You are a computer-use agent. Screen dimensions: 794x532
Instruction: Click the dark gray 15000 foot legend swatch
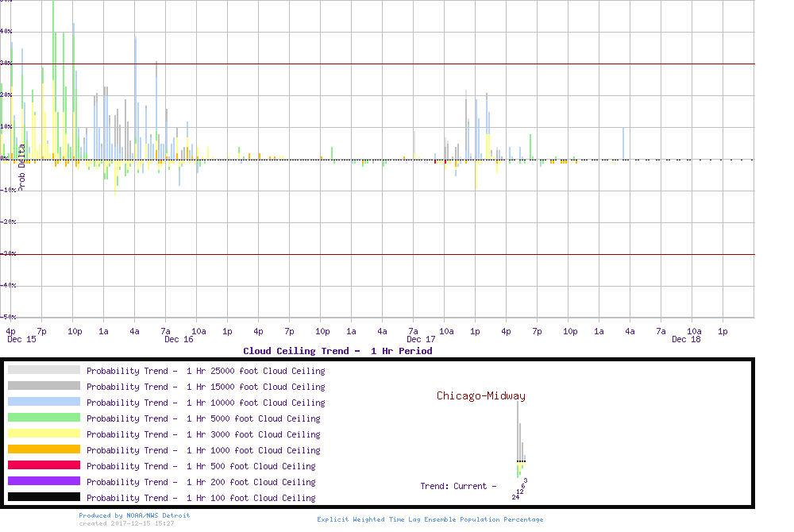point(44,386)
